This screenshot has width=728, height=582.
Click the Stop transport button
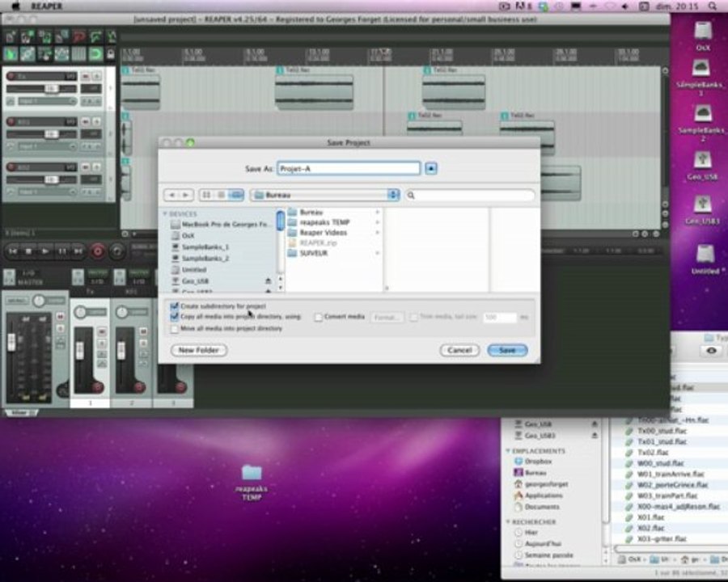[x=29, y=251]
